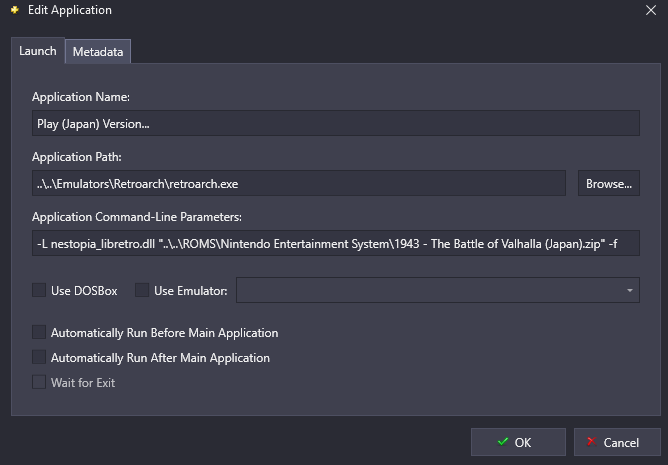The width and height of the screenshot is (668, 465).
Task: Select the Launch tab
Action: [38, 51]
